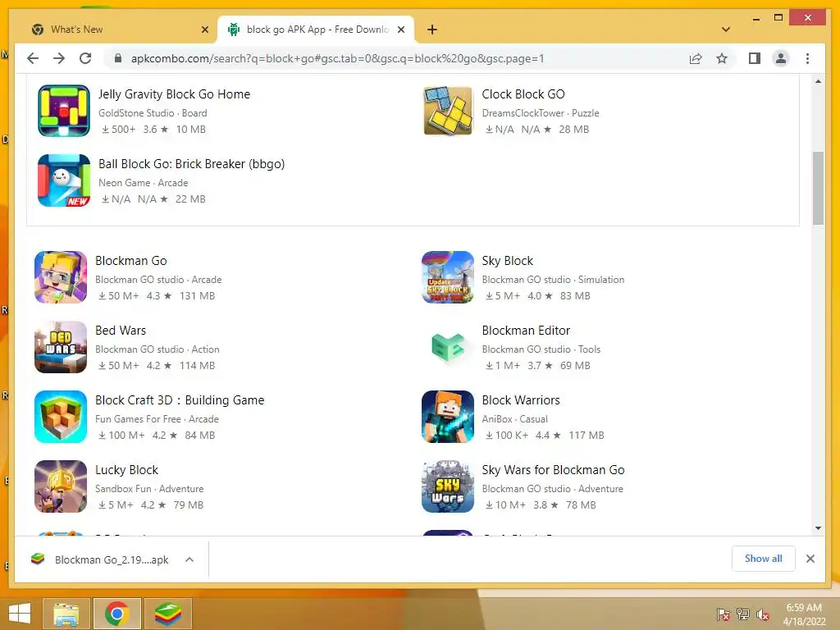Open the Action Center flag tray icon
Screen dimensions: 840x630
coord(724,614)
